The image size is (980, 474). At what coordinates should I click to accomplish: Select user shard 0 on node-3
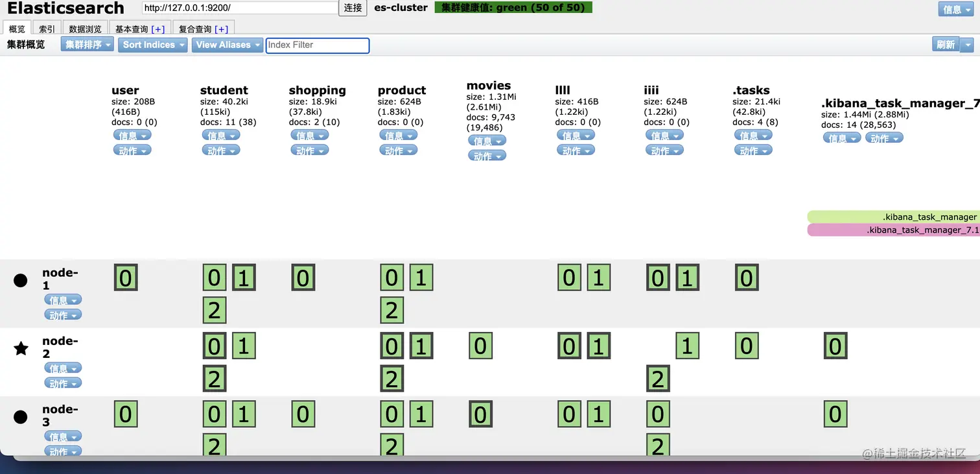tap(126, 414)
